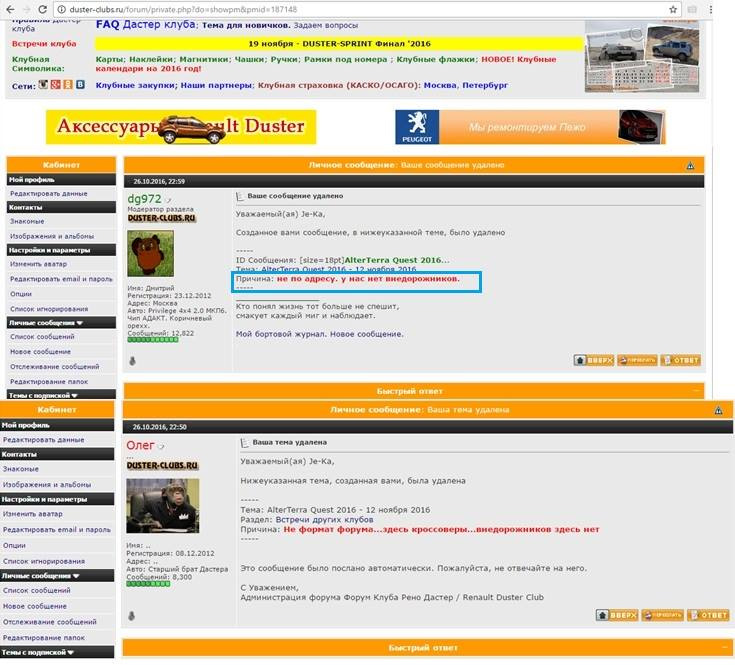This screenshot has width=735, height=665.
Task: Click the post icon before 'Ваша тема удалена' title
Action: tap(245, 443)
